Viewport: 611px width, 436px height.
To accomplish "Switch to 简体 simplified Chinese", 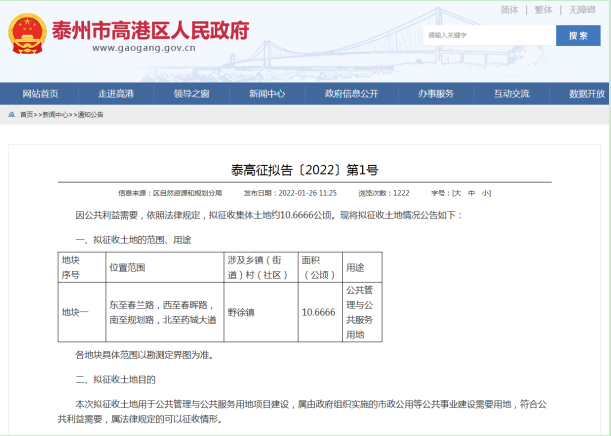I will point(509,9).
